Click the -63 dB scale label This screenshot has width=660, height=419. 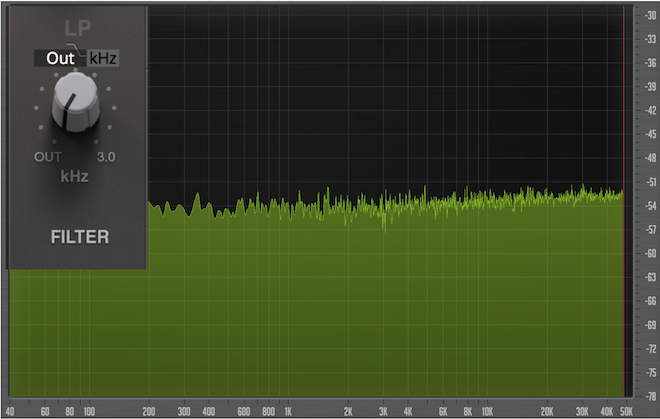[650, 278]
